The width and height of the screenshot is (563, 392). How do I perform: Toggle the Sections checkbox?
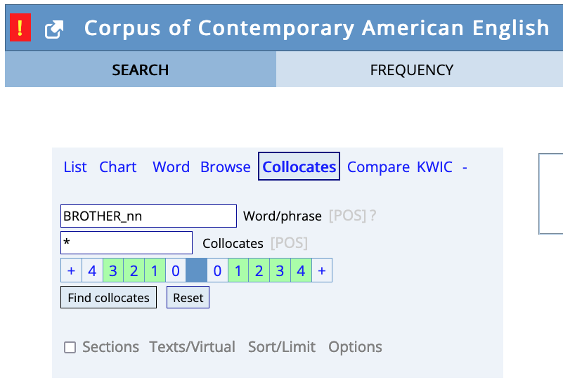pyautogui.click(x=70, y=347)
